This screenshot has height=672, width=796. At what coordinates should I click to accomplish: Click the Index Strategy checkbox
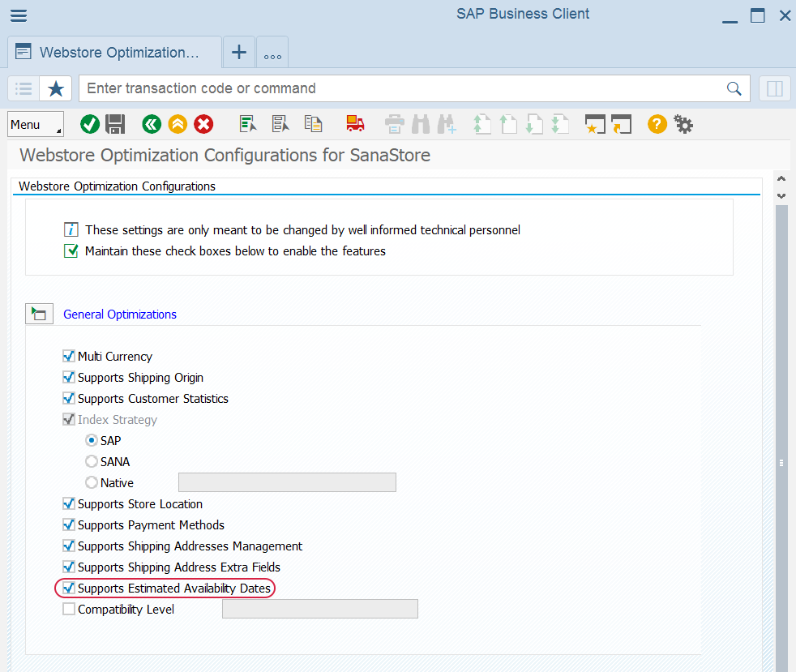[x=69, y=419]
